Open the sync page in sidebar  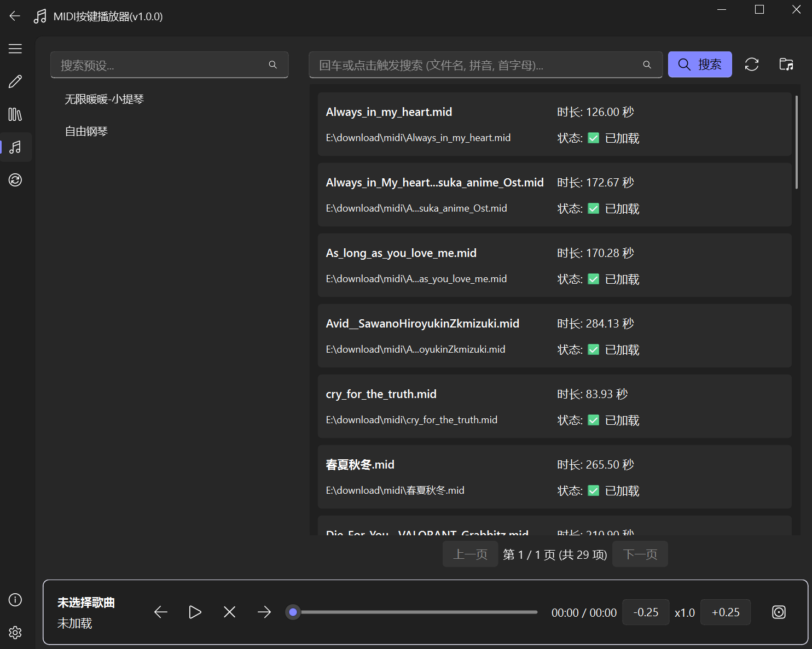tap(15, 180)
